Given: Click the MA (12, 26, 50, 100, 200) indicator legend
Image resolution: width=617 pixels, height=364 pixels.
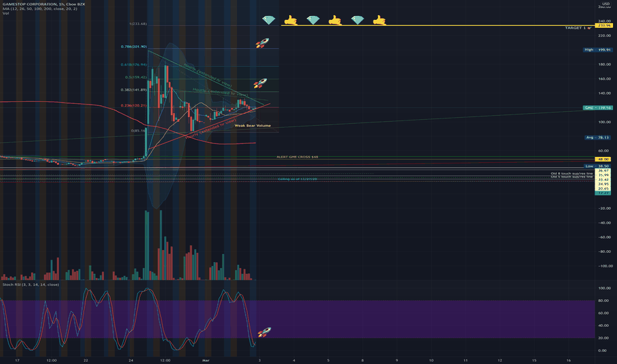Looking at the screenshot, I should click(x=40, y=9).
